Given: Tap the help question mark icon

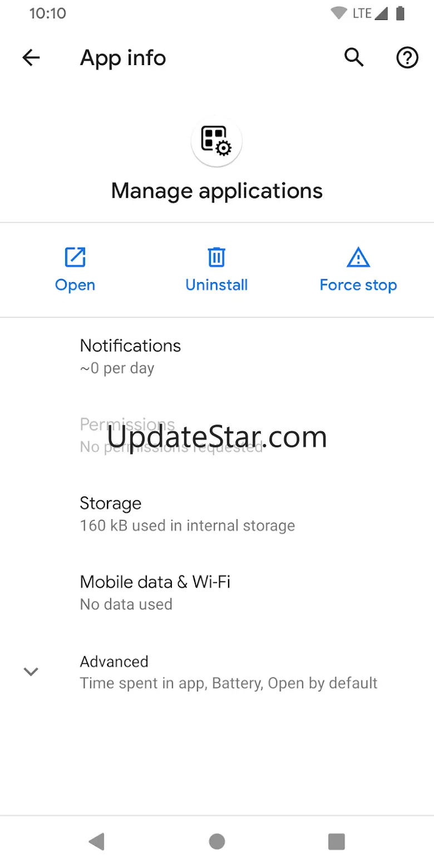Looking at the screenshot, I should pyautogui.click(x=407, y=57).
